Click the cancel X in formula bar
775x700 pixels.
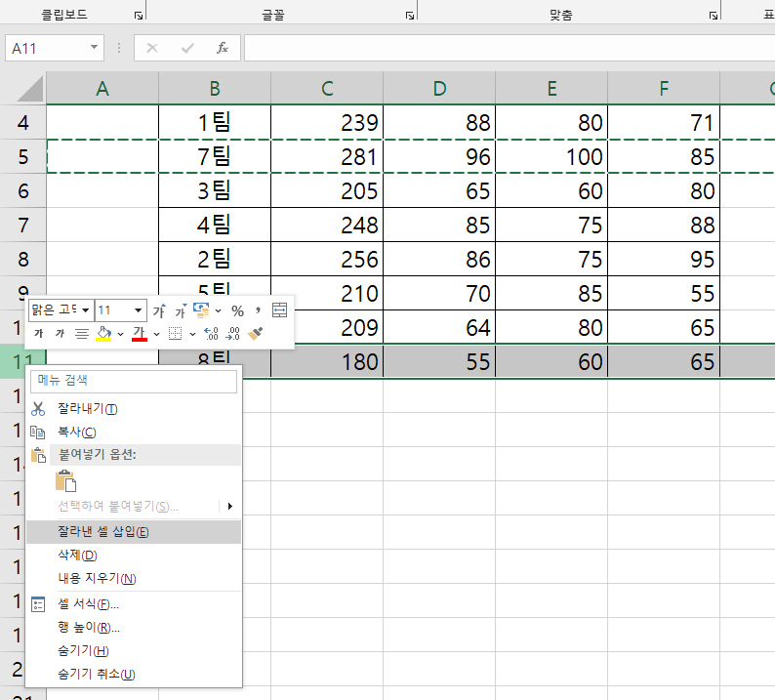click(152, 48)
